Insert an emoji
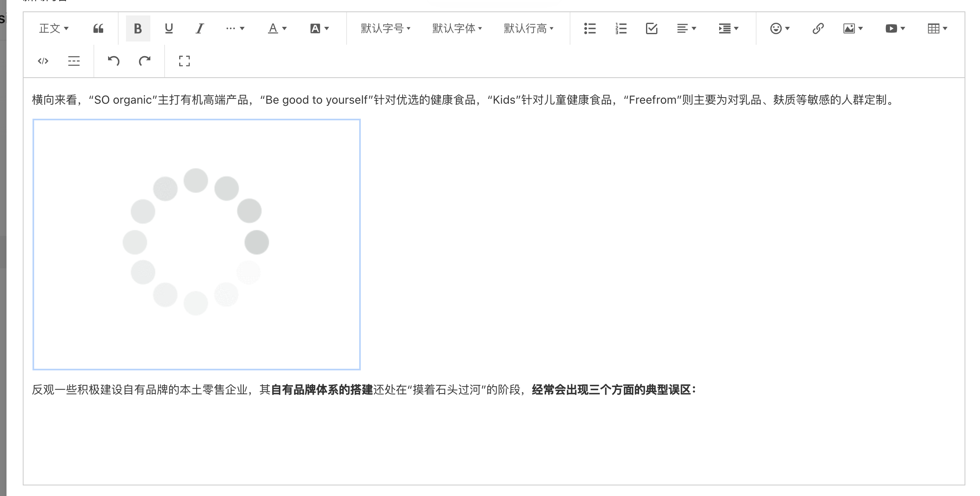The width and height of the screenshot is (980, 496). point(777,28)
